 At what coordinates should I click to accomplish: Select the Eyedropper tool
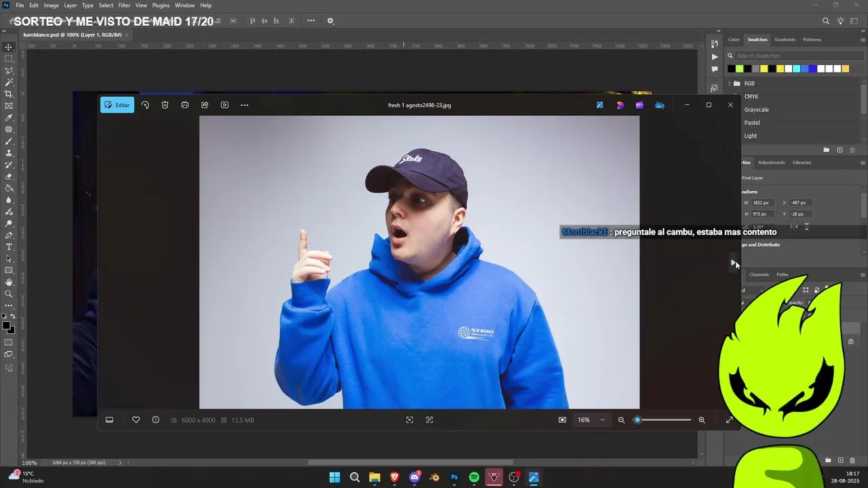click(x=9, y=118)
